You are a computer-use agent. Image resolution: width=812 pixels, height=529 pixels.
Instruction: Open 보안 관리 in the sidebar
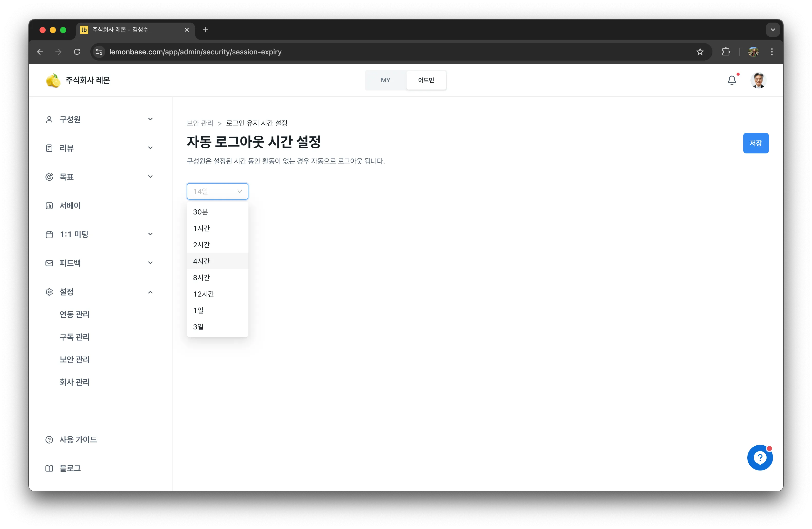74,359
